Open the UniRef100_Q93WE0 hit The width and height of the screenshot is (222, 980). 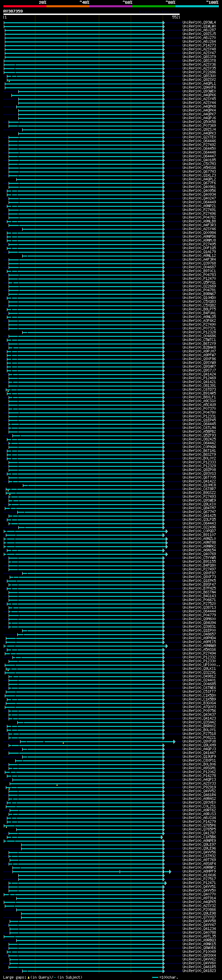199,91
